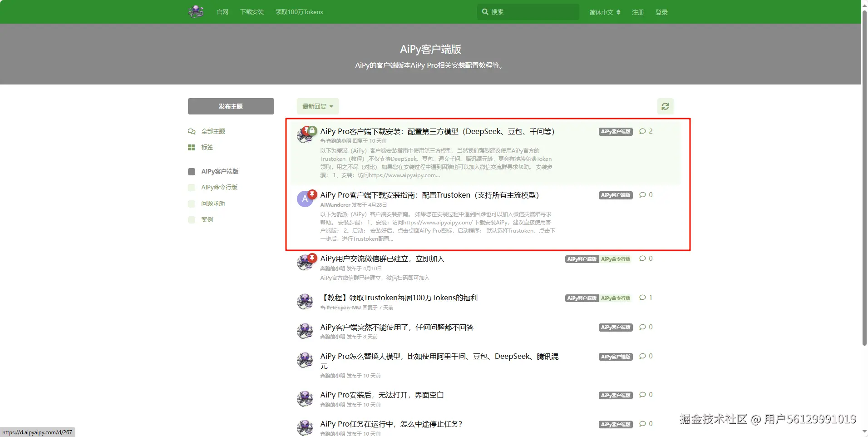Click the page vertical scrollbar
868x437 pixels.
click(864, 177)
